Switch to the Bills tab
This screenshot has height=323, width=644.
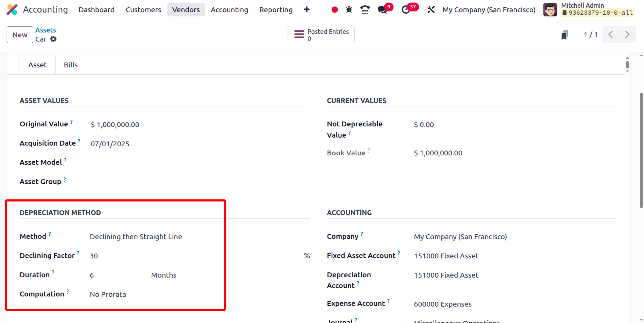(71, 65)
